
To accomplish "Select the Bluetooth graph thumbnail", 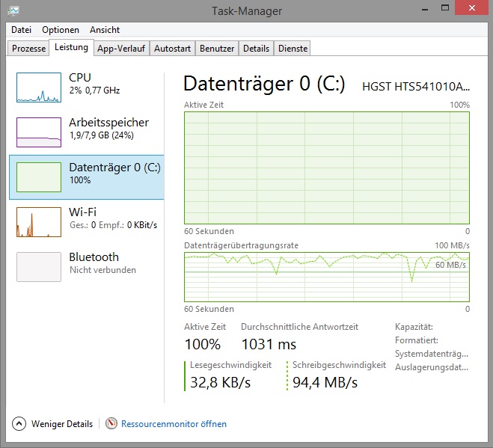I will coord(38,267).
